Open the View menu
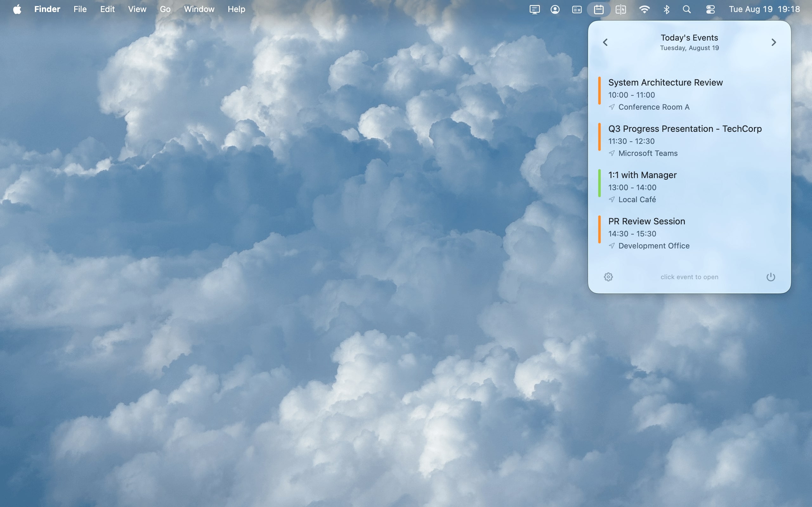812x507 pixels. pos(137,10)
